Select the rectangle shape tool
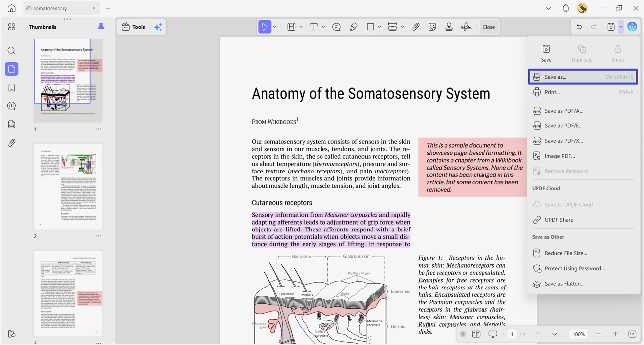Viewport: 644px width, 345px height. (370, 27)
